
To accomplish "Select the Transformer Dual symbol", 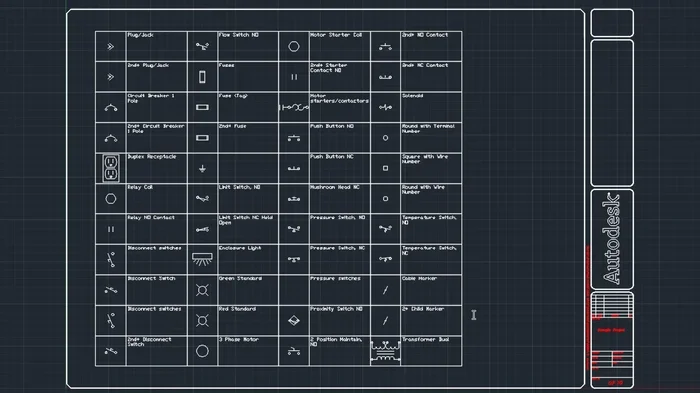I will 385,352.
